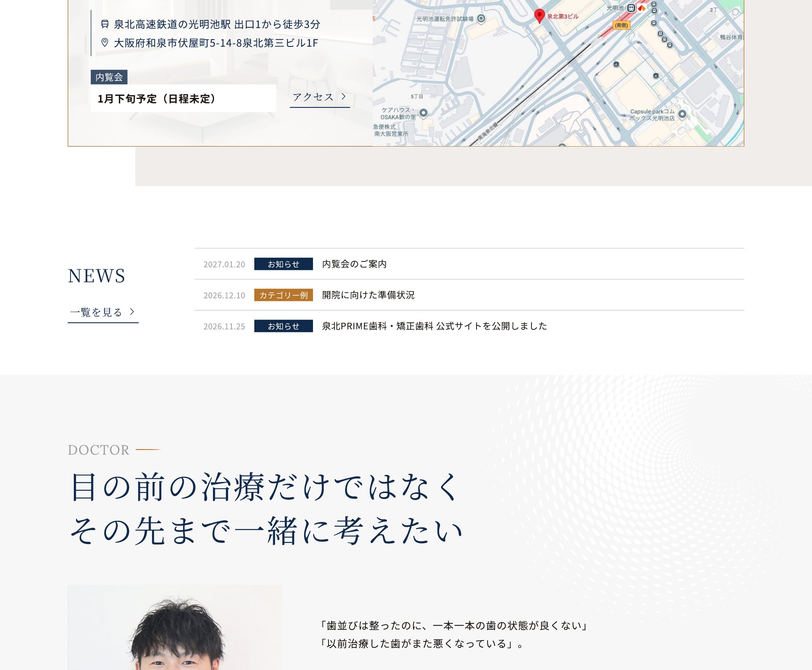Screen dimensions: 812x670
Task: Click カテゴリー例 category tag
Action: [283, 295]
